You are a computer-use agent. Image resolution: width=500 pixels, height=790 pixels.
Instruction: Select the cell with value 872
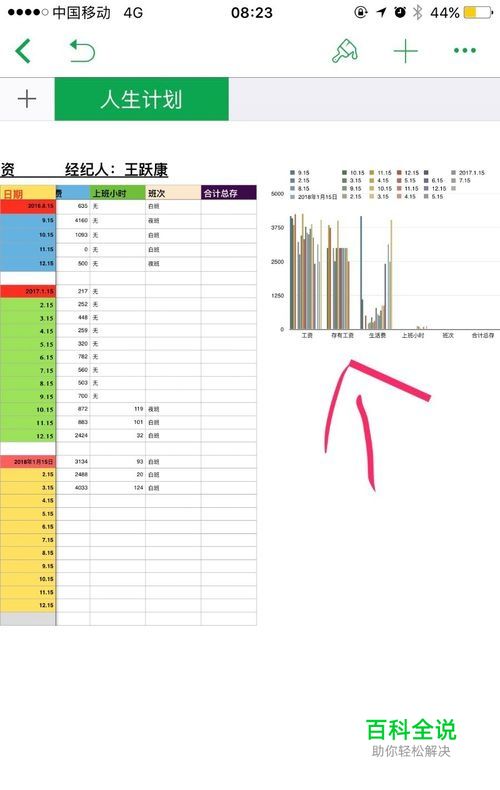[73, 409]
